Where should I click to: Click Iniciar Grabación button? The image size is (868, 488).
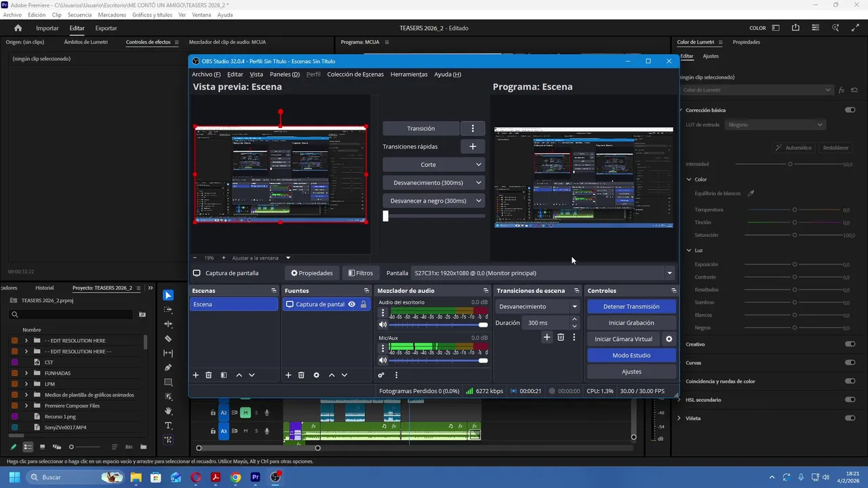pyautogui.click(x=631, y=323)
